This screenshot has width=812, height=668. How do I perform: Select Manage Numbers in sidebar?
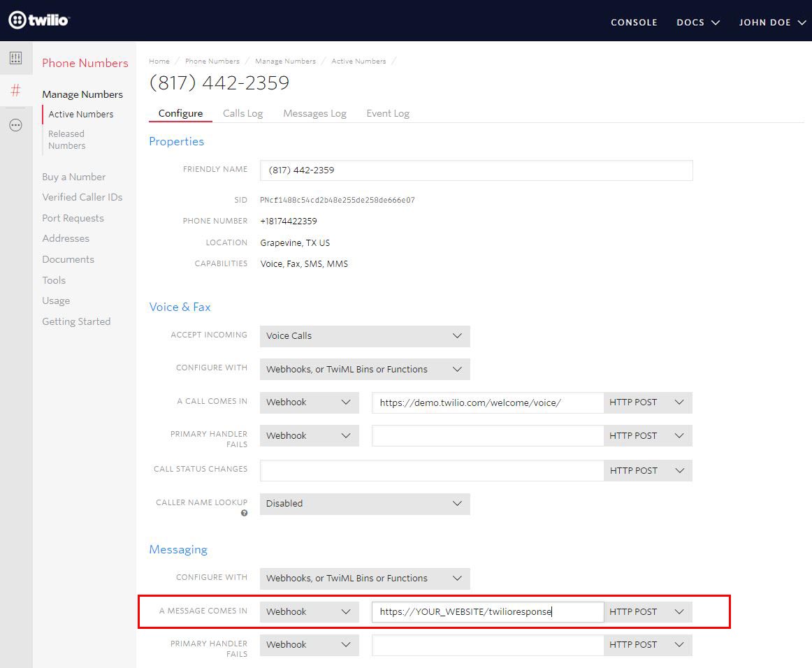click(x=82, y=94)
